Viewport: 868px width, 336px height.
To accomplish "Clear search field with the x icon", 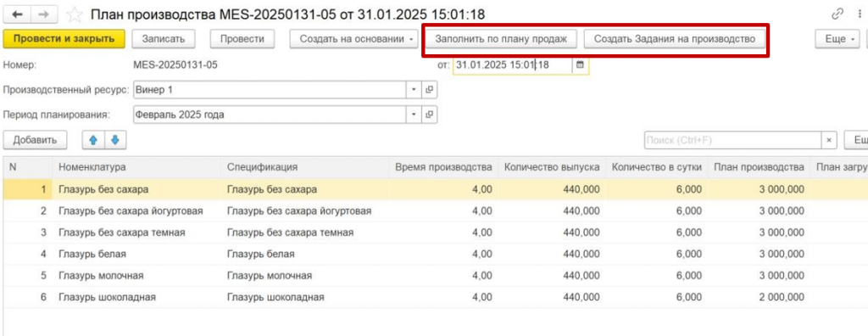I will click(x=828, y=141).
